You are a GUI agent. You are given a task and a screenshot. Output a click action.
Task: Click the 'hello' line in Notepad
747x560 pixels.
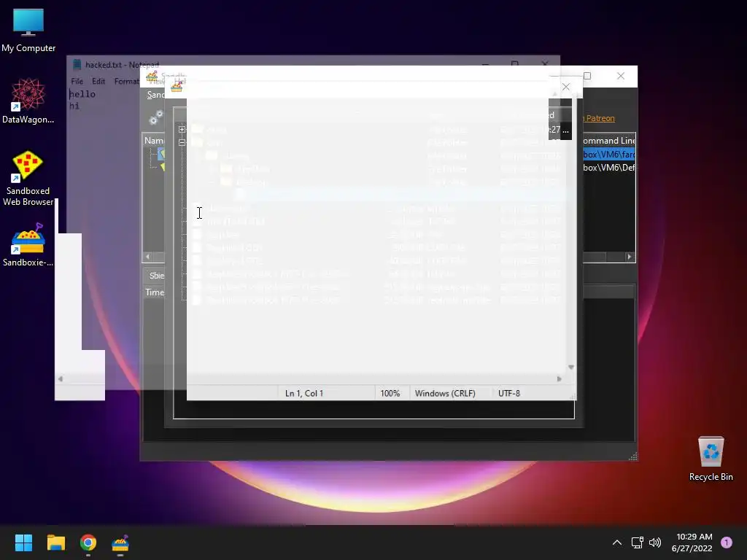(82, 94)
